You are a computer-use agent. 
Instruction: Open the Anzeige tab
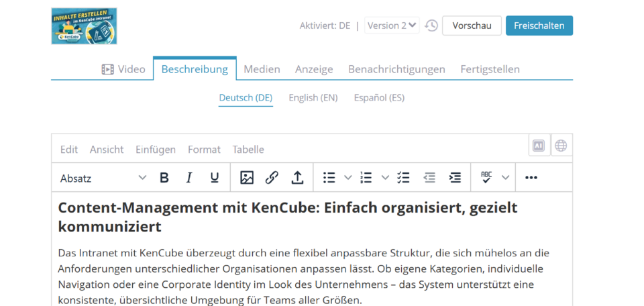tap(314, 69)
